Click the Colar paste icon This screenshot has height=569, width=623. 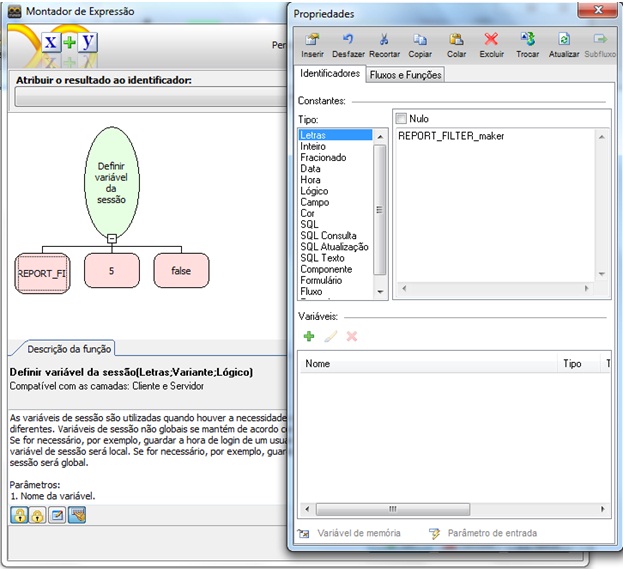456,39
